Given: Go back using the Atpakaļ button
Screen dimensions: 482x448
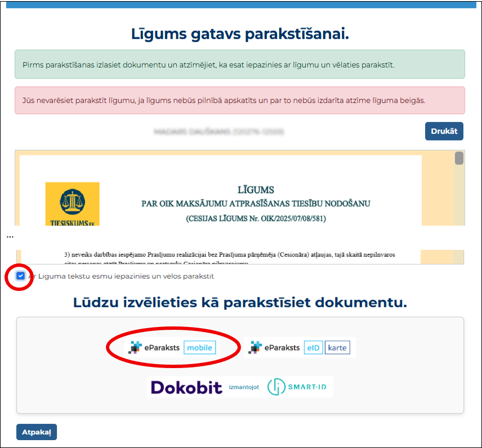Looking at the screenshot, I should point(37,432).
